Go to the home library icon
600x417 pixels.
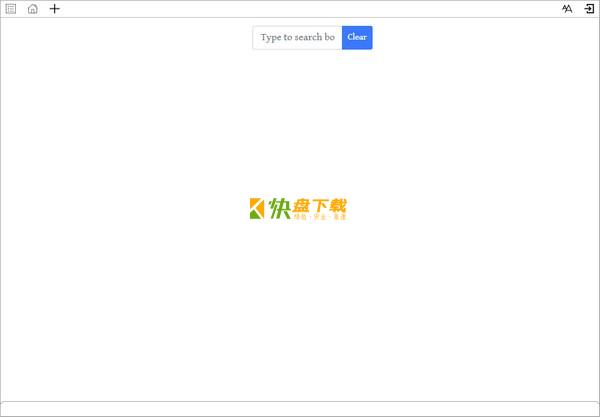(33, 9)
